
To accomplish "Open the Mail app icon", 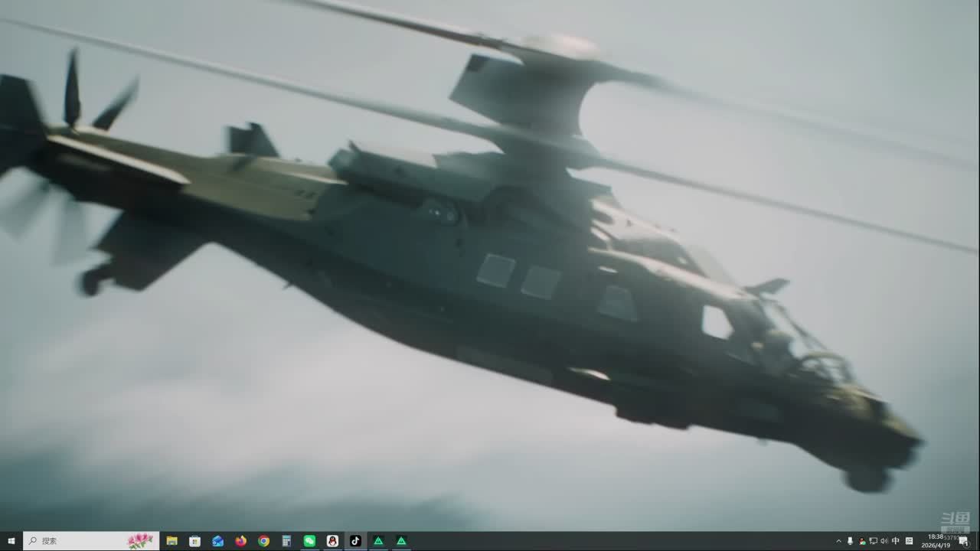I will point(218,541).
